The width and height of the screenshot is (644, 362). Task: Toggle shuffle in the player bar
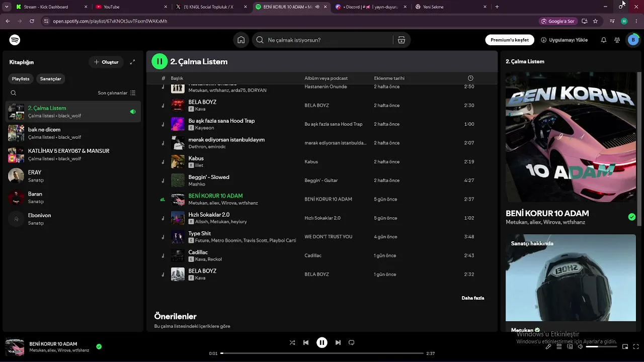(292, 342)
